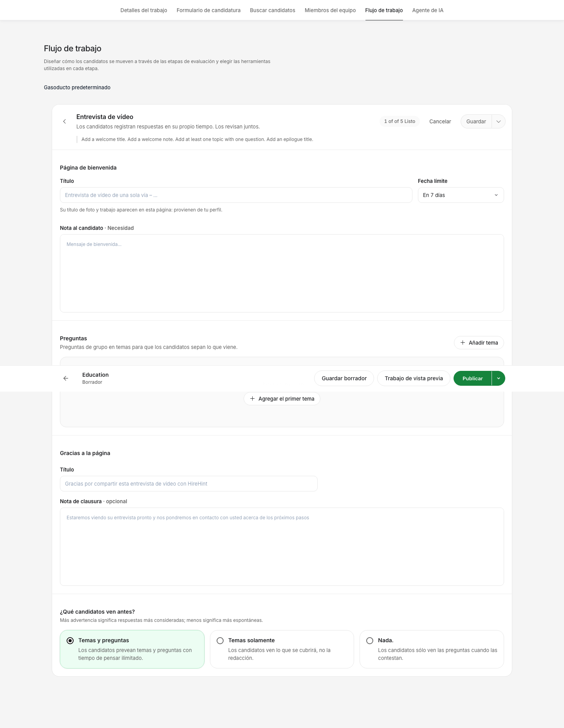
Task: Select the Temas y preguntas radio option
Action: click(x=70, y=641)
